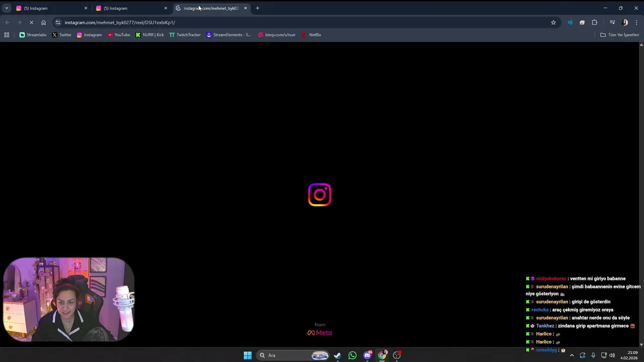The image size is (644, 362).
Task: Click the page vertical scrollbar
Action: 641,194
